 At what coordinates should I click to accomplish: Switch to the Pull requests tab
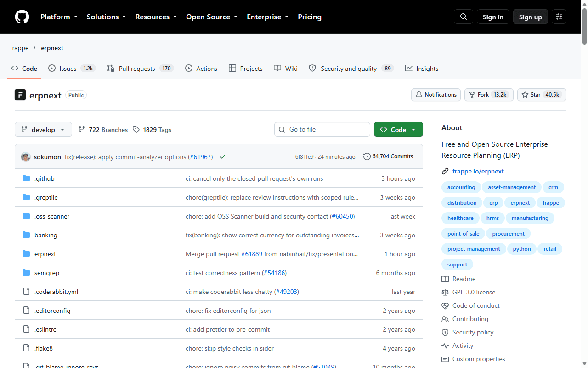(x=140, y=69)
